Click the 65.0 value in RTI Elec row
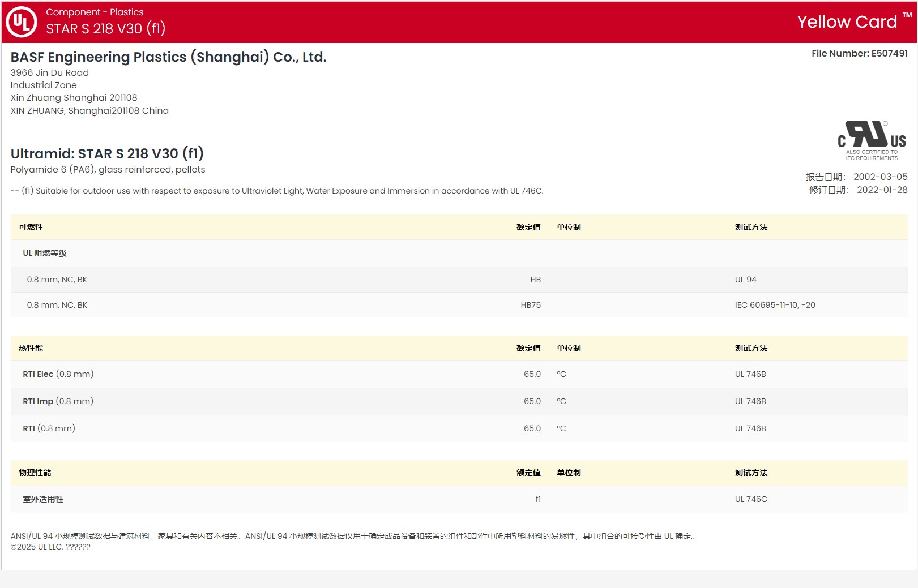Screen dimensions: 918x588 coord(532,374)
